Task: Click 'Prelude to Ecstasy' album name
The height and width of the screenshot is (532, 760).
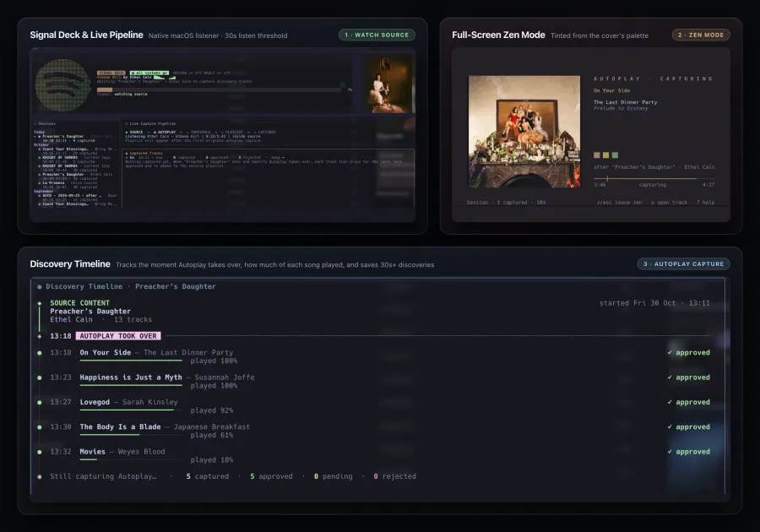Action: [x=621, y=108]
